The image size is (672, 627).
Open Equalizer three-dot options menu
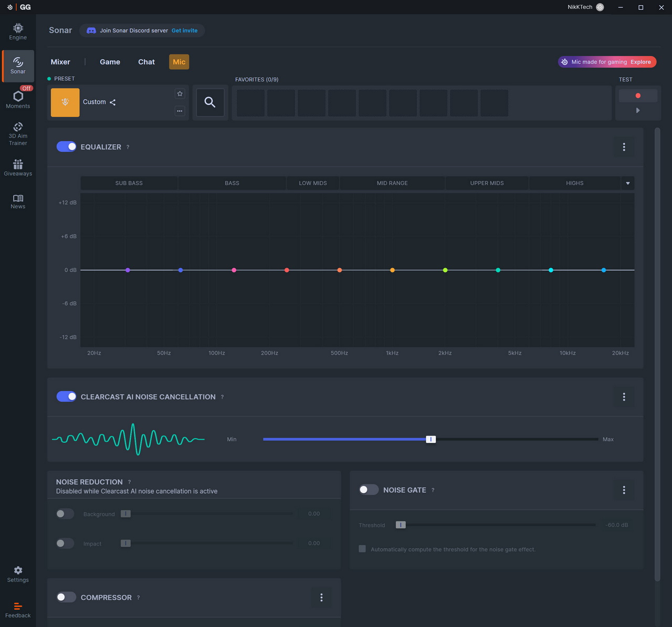click(x=624, y=147)
